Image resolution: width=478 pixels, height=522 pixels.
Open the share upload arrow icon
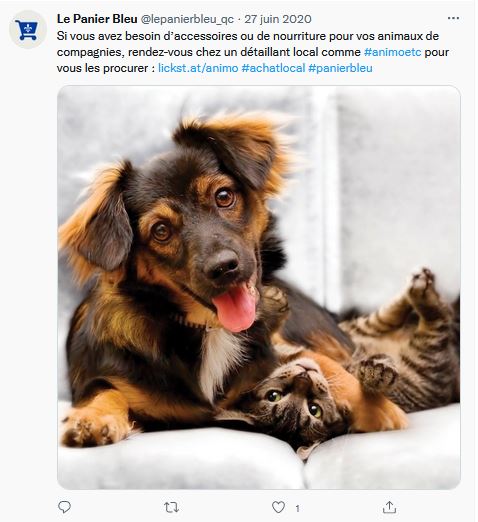pyautogui.click(x=389, y=507)
